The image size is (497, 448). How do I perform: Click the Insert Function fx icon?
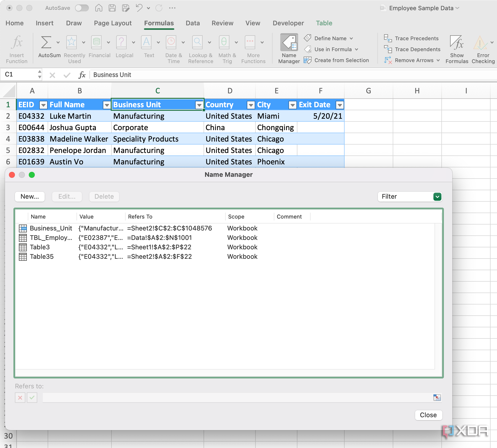(17, 42)
